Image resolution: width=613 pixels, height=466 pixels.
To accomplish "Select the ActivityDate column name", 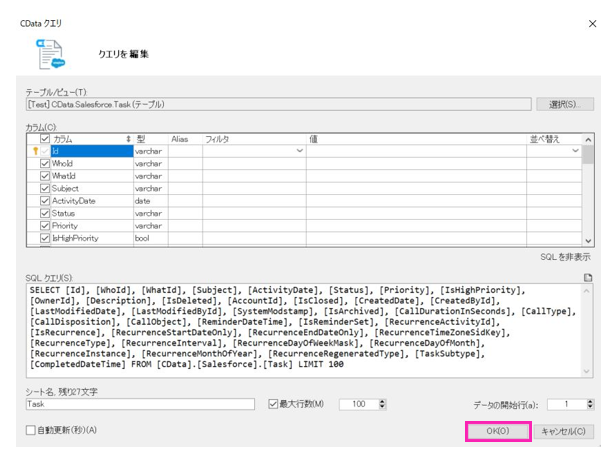I will [x=73, y=201].
